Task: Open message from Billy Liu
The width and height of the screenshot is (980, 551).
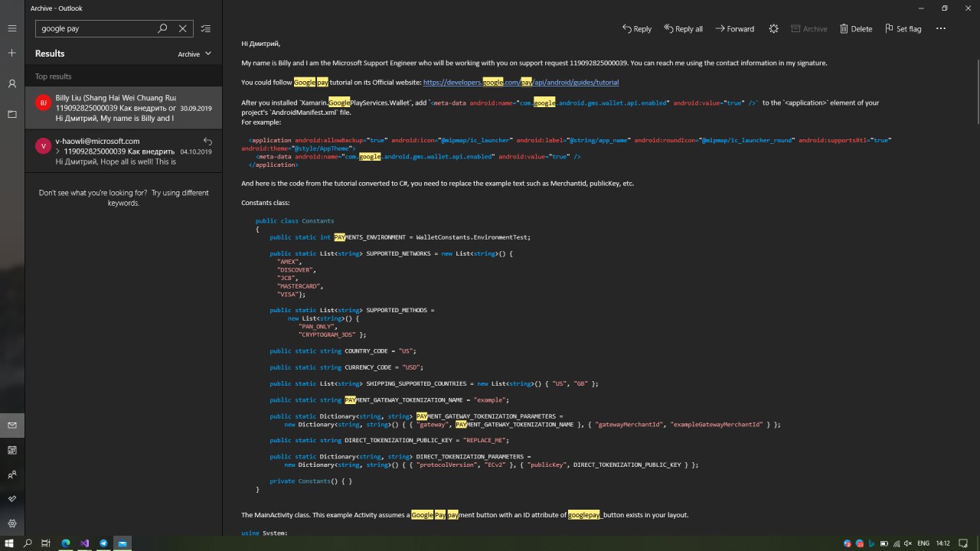Action: (123, 108)
